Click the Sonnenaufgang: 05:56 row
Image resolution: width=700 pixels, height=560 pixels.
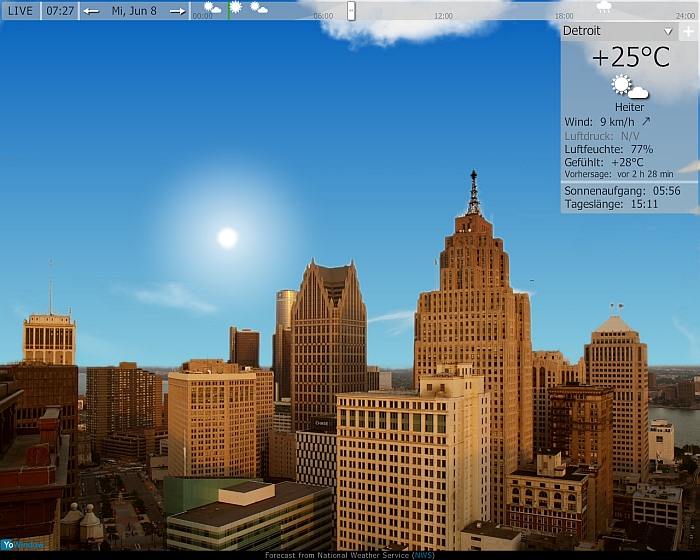point(622,191)
